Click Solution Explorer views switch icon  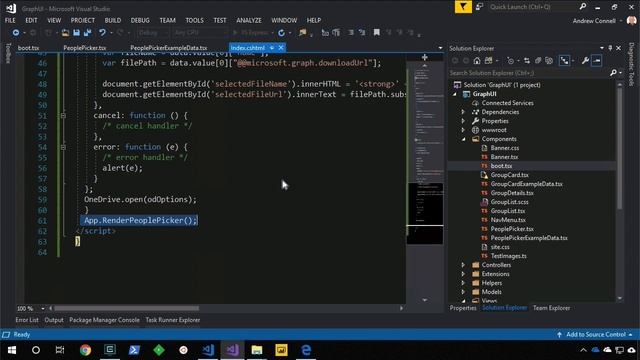[488, 60]
